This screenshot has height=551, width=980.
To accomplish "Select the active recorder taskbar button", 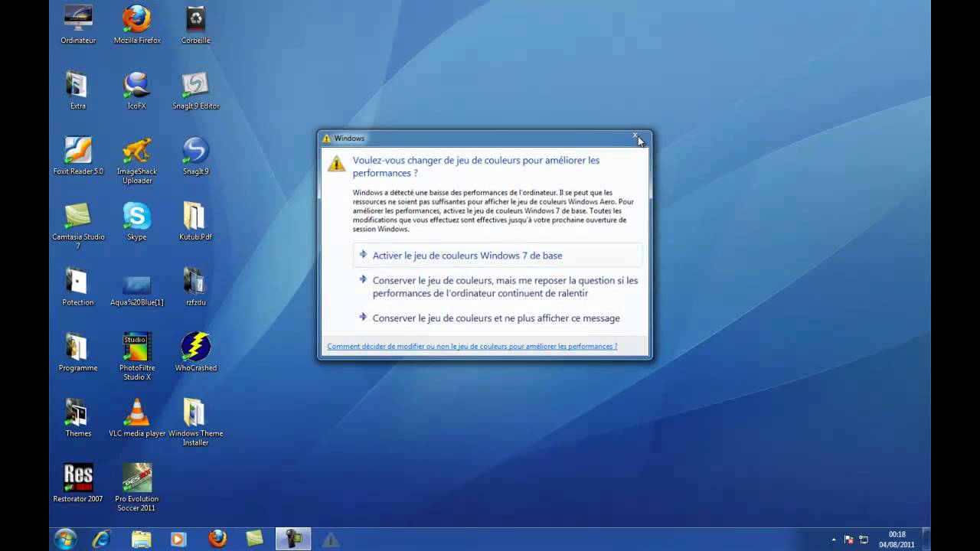I will (x=292, y=539).
